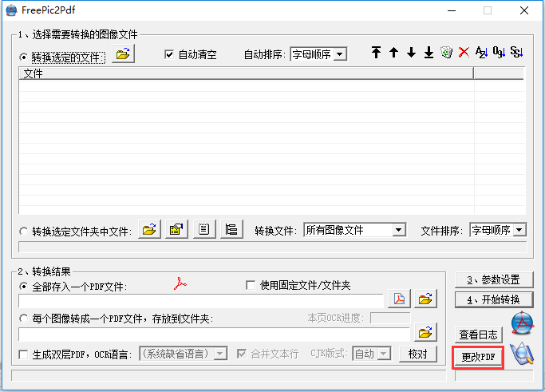545x392 pixels.
Task: Close the FreePic2Pdf window
Action: click(x=524, y=10)
